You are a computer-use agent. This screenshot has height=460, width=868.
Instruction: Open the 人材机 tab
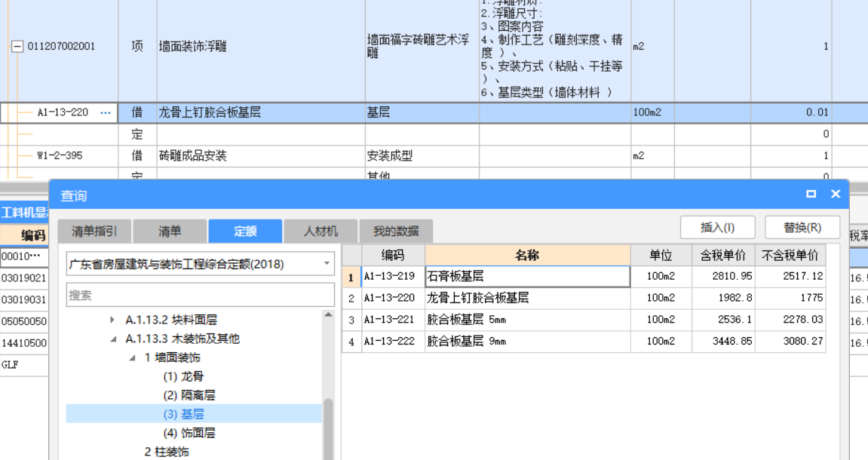(321, 232)
